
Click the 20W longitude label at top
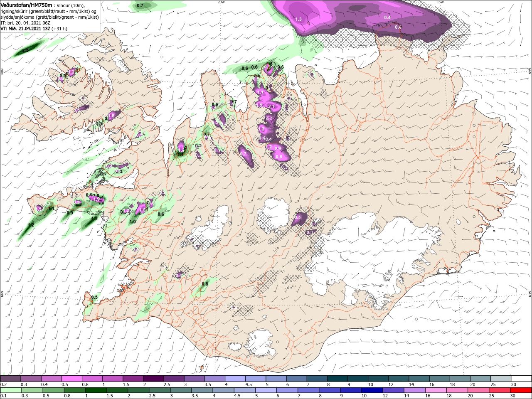[x=221, y=2]
